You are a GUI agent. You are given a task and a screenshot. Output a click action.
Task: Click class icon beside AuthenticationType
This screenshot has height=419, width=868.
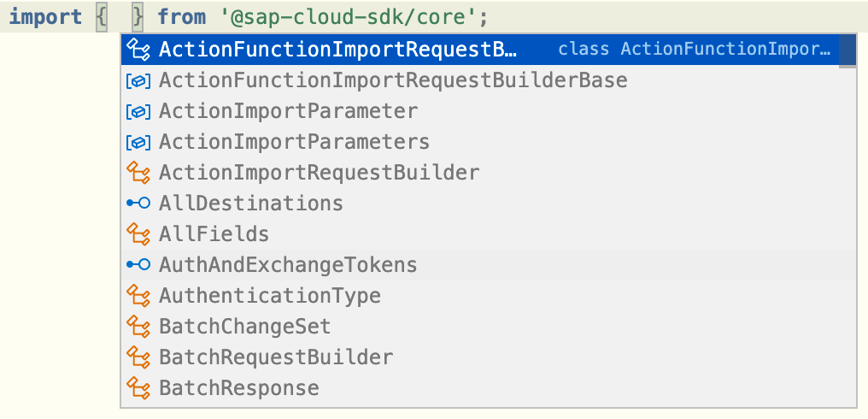click(x=138, y=296)
